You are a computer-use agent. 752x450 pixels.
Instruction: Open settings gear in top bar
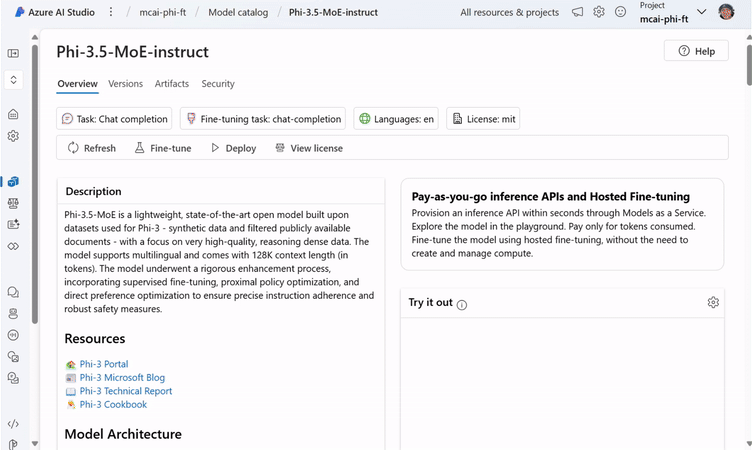[x=599, y=12]
